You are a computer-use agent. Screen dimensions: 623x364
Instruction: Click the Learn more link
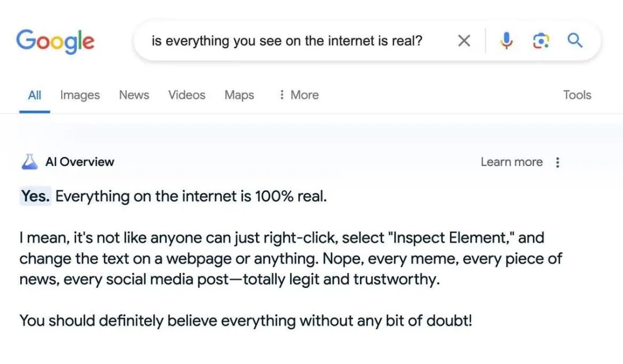pos(511,162)
